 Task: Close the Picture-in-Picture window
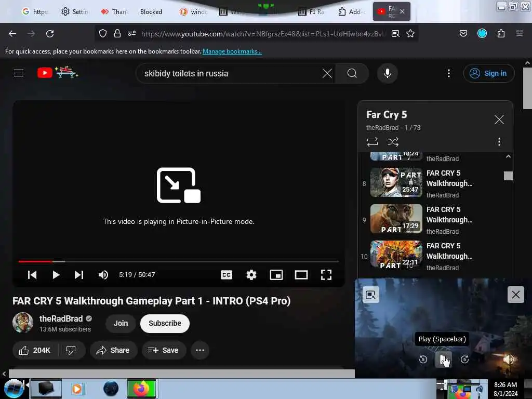pyautogui.click(x=515, y=295)
